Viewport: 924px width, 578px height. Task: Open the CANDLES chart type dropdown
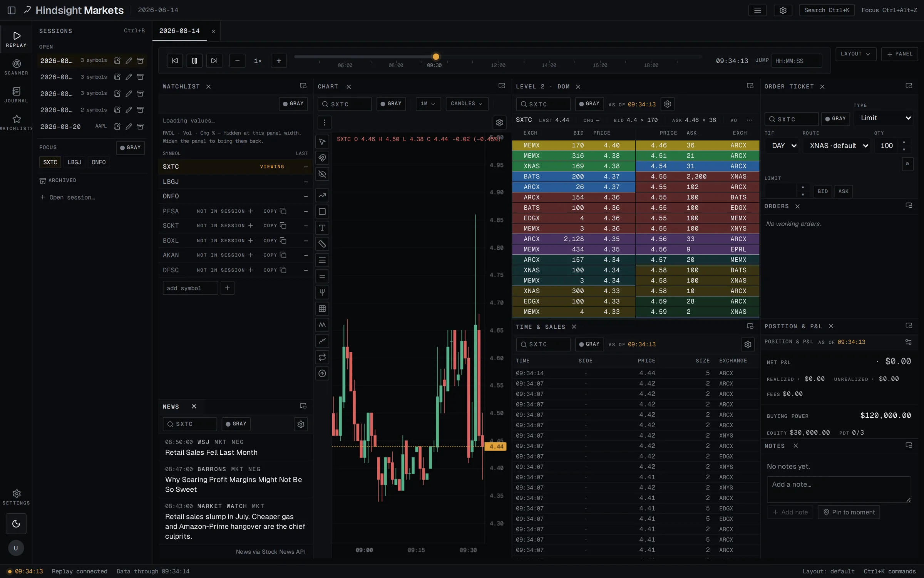[467, 104]
